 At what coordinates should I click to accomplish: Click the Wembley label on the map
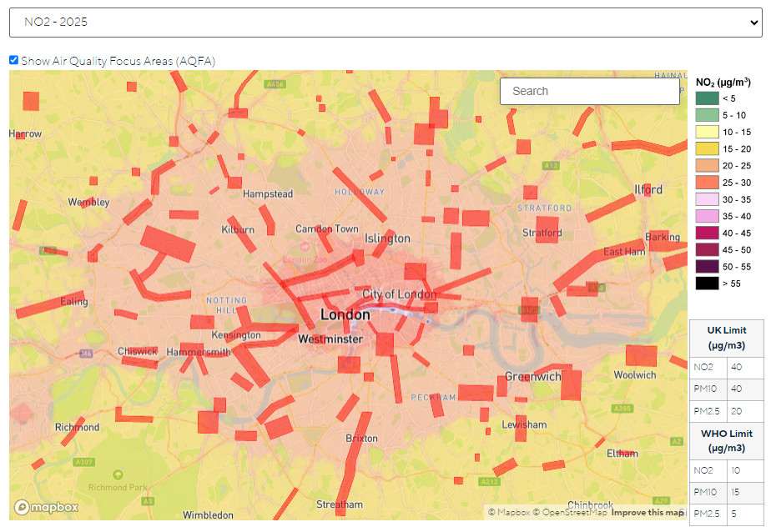[x=88, y=202]
